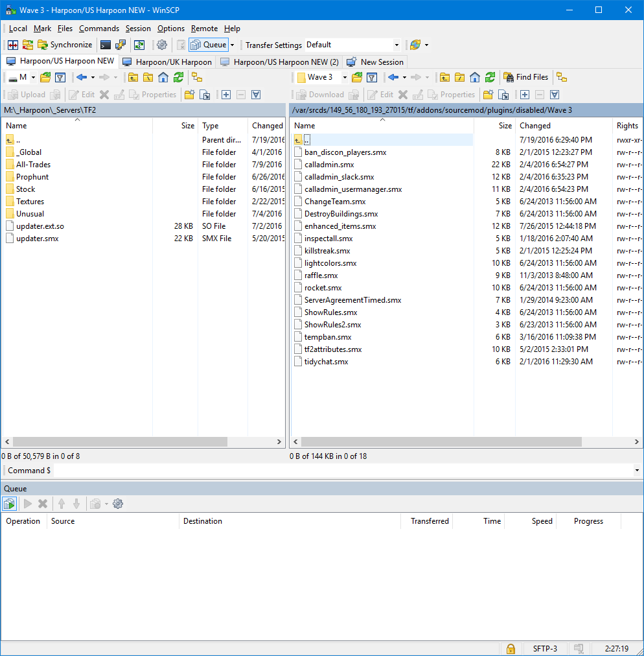Go back in the local panel history
The image size is (644, 656).
point(82,77)
